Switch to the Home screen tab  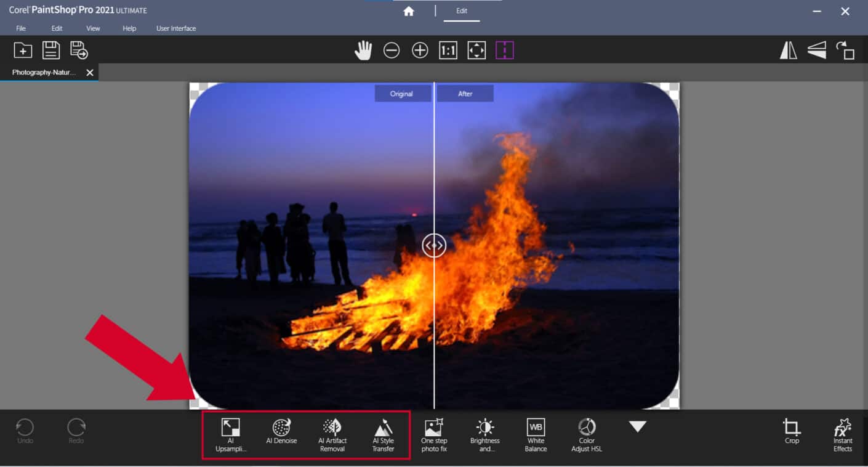[409, 10]
